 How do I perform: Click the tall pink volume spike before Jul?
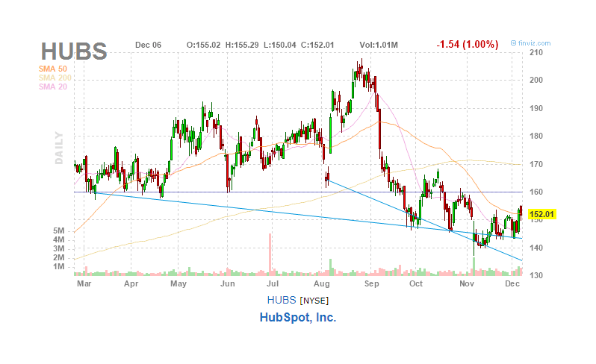pyautogui.click(x=270, y=254)
